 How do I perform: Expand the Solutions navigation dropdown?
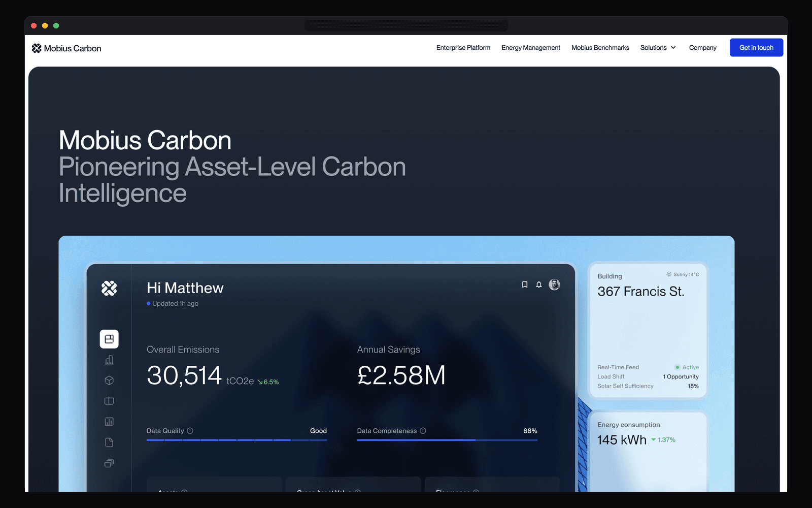pos(658,47)
